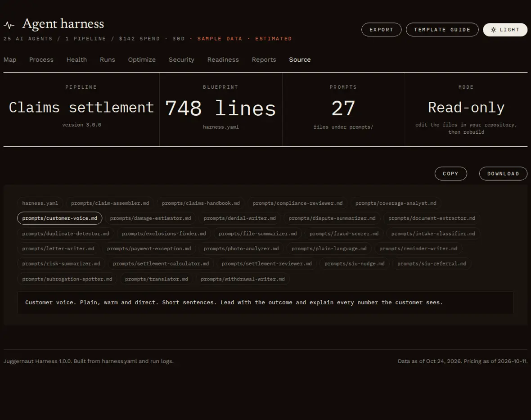
Task: Open prompts/document-extractor.md
Action: click(x=432, y=218)
